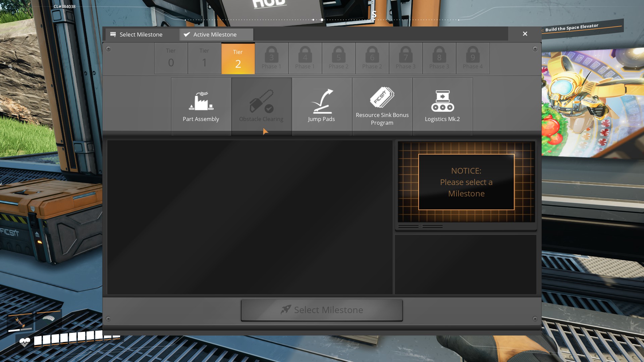Image resolution: width=644 pixels, height=362 pixels.
Task: Close the HUB terminal window
Action: pyautogui.click(x=525, y=34)
